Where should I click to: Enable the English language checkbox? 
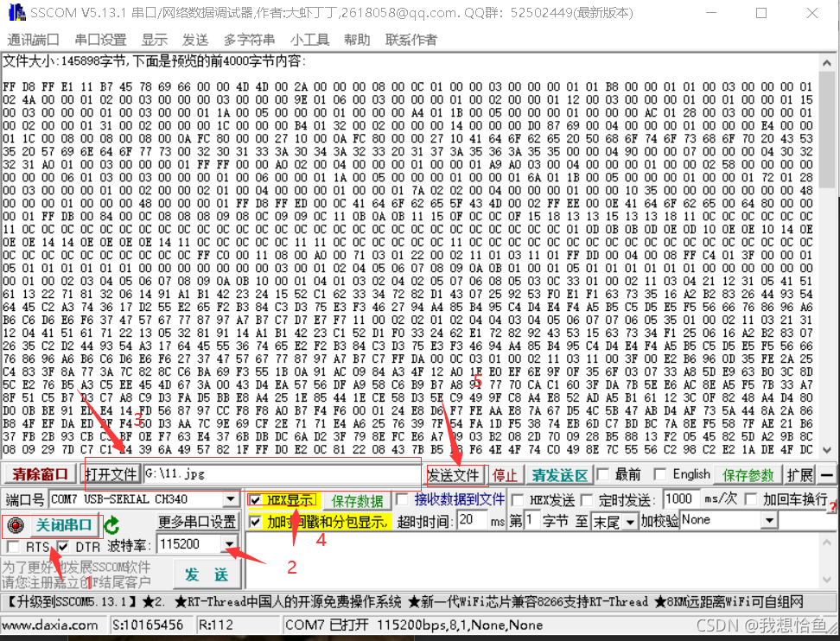pos(660,474)
